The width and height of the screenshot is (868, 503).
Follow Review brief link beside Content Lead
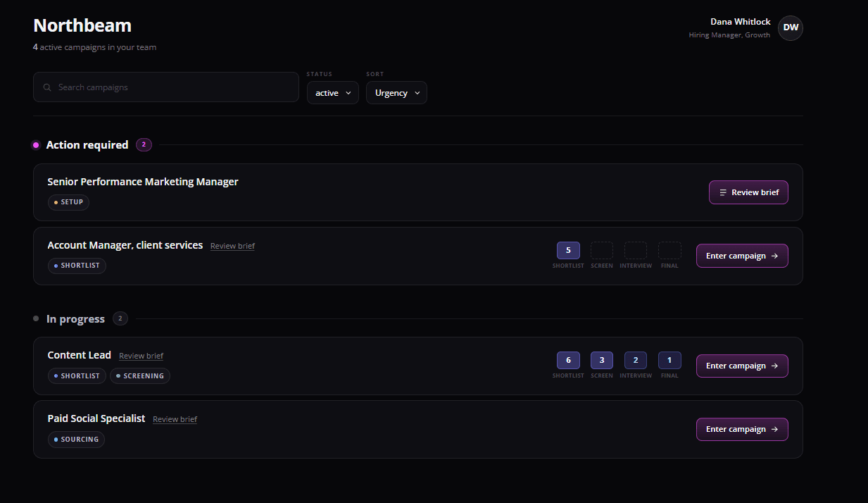[141, 356]
